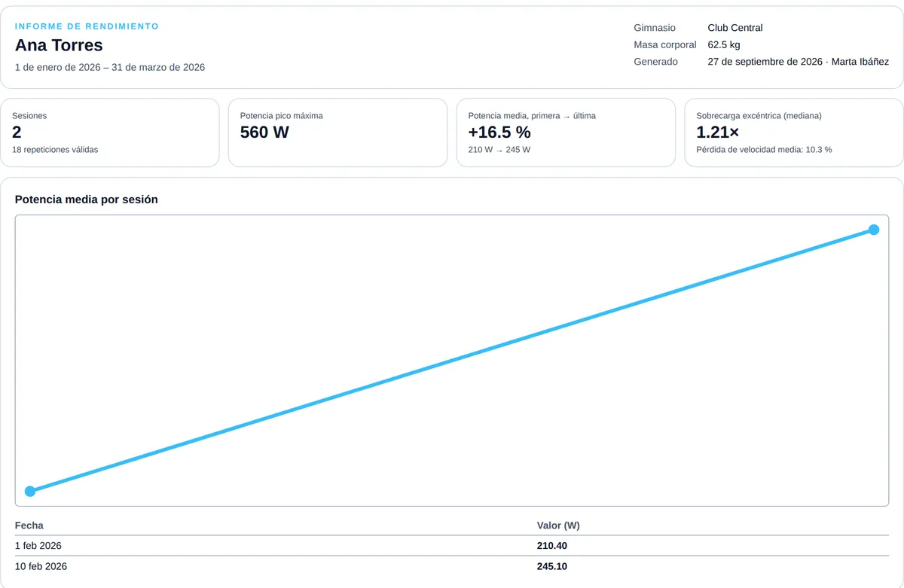904x588 pixels.
Task: Select the table value "245.10"
Action: 551,566
